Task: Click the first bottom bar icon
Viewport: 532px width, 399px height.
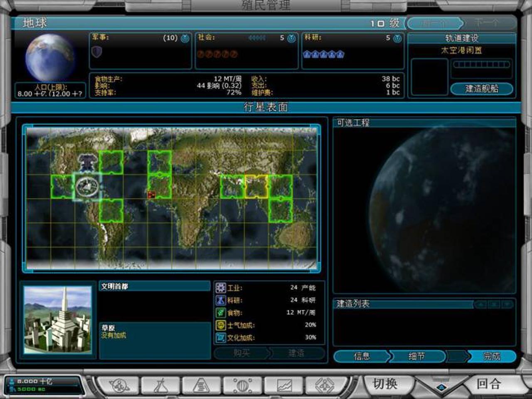Action: (119, 386)
